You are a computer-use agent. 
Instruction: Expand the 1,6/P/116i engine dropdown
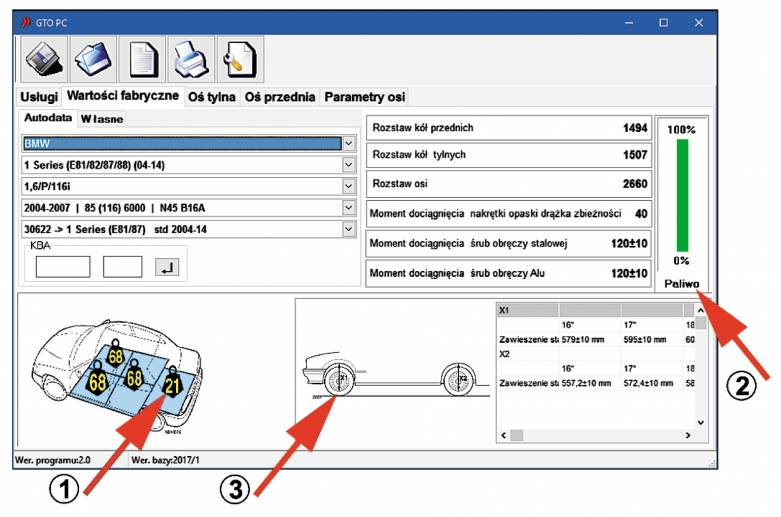point(348,186)
